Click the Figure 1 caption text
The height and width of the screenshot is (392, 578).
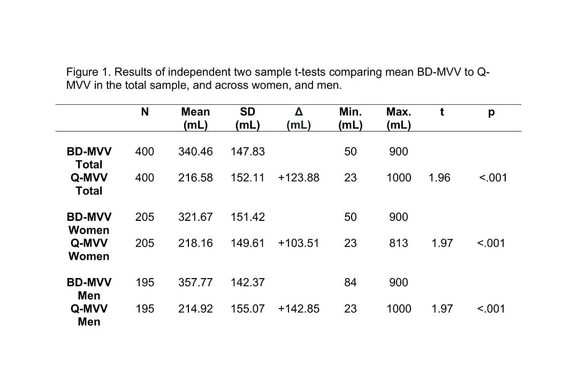coord(278,79)
